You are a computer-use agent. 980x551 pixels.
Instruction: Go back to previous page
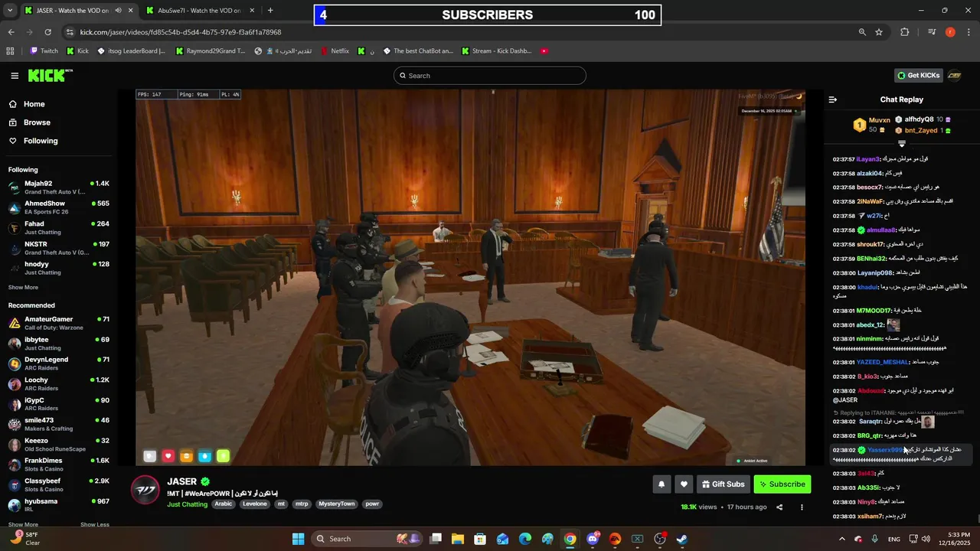[x=11, y=32]
